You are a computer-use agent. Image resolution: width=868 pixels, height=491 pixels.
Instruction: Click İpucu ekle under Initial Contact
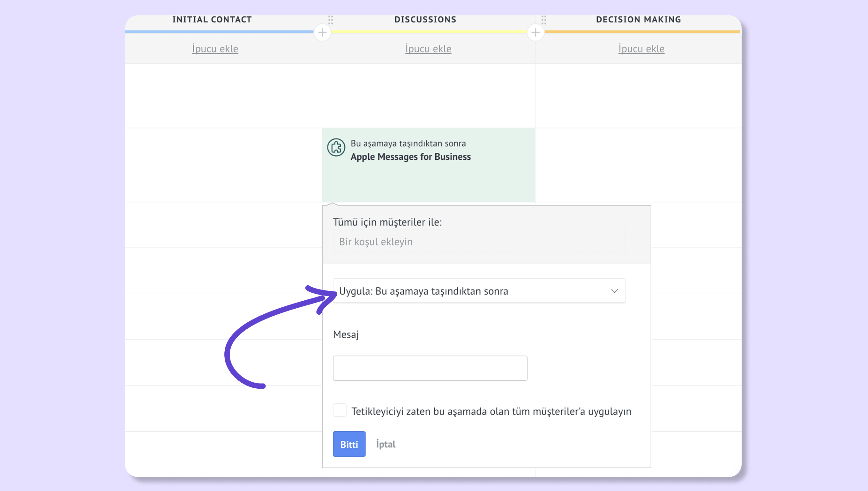click(215, 49)
